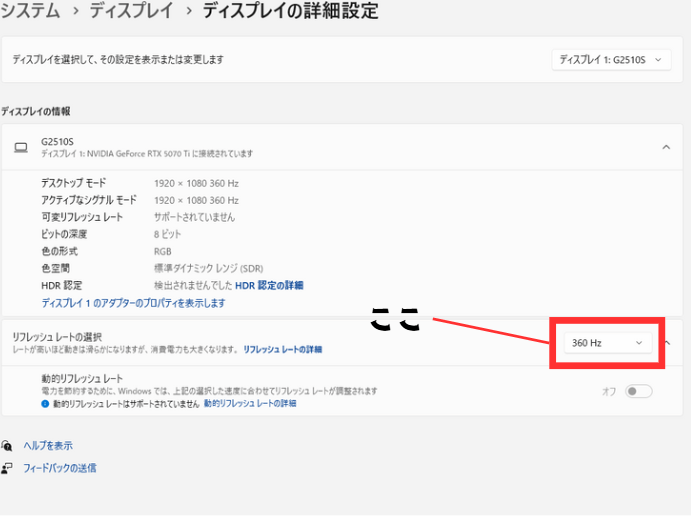Open ディスプレイ breadcrumb
The height and width of the screenshot is (516, 691).
tap(132, 10)
